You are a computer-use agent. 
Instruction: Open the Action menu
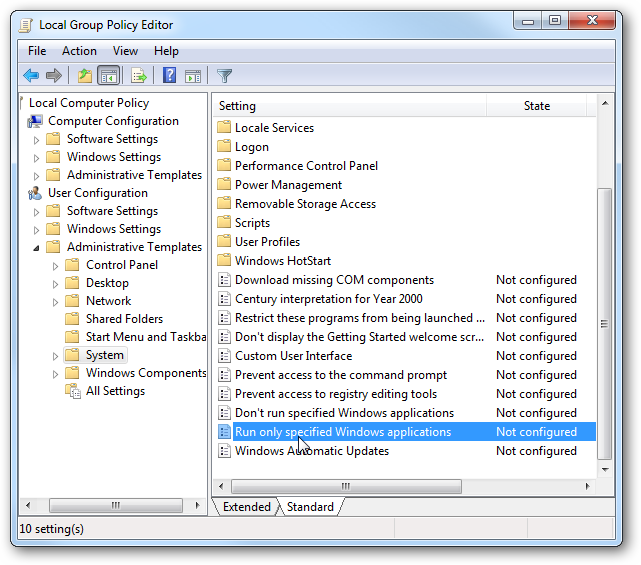coord(79,51)
